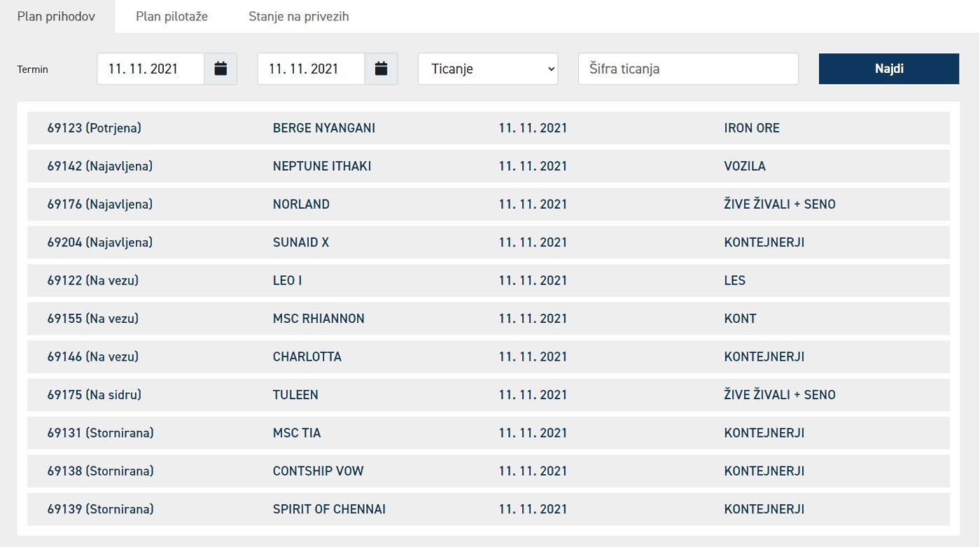This screenshot has width=980, height=547.
Task: Expand the Ticanje dropdown
Action: click(x=488, y=69)
